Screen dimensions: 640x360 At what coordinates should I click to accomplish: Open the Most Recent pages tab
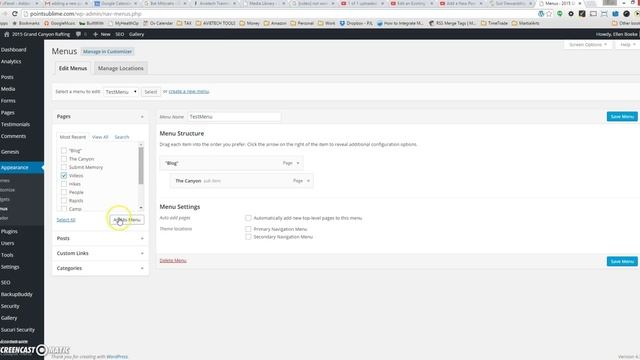point(73,137)
